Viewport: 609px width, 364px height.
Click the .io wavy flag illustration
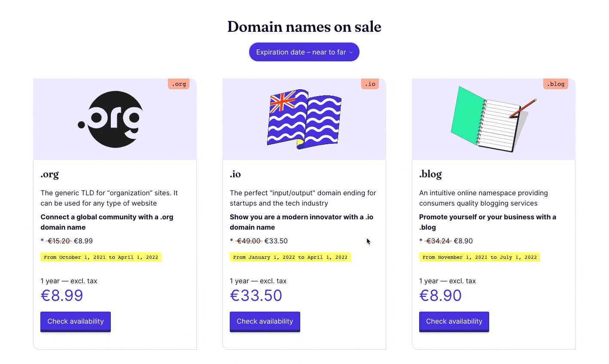tap(304, 119)
